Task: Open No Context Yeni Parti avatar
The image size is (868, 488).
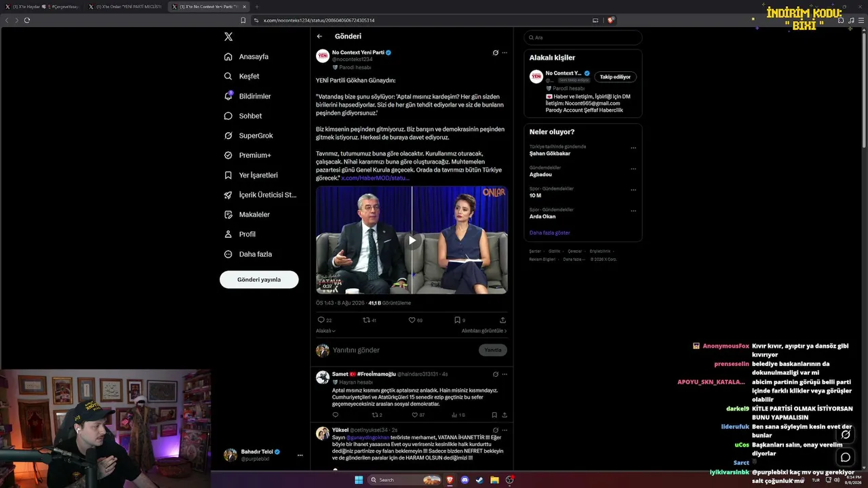Action: (323, 56)
